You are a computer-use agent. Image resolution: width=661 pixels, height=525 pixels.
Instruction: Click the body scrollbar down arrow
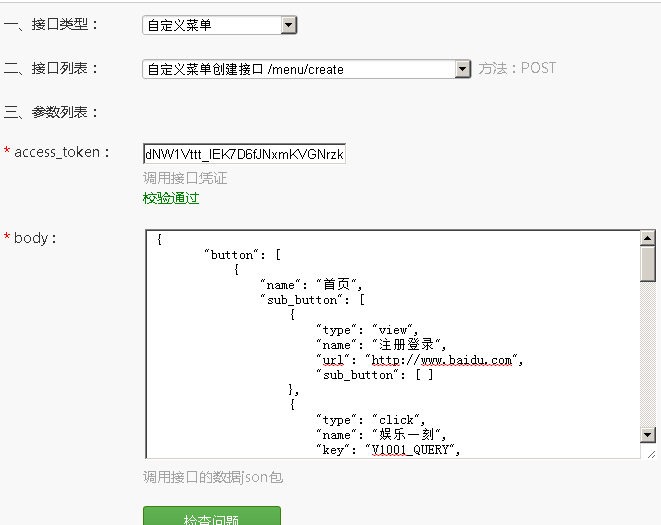[x=648, y=434]
